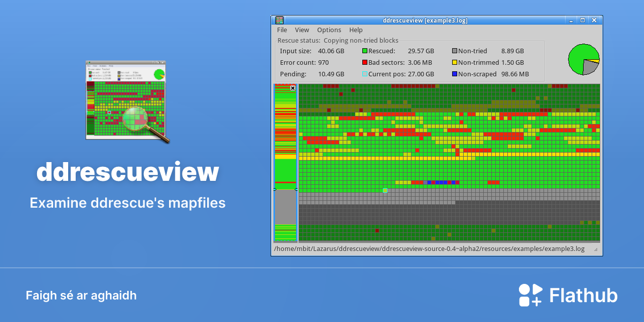Screen dimensions: 644x322
Task: Click the Flathub logo
Action: (568, 295)
